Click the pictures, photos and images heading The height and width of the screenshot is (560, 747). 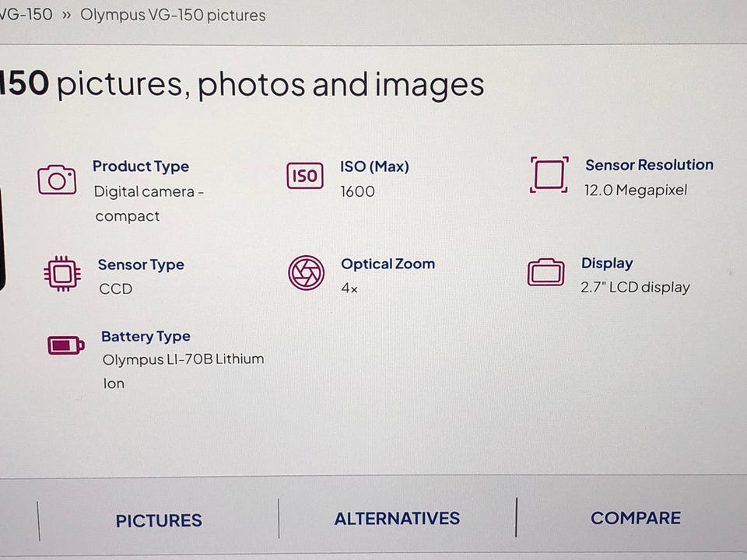270,86
